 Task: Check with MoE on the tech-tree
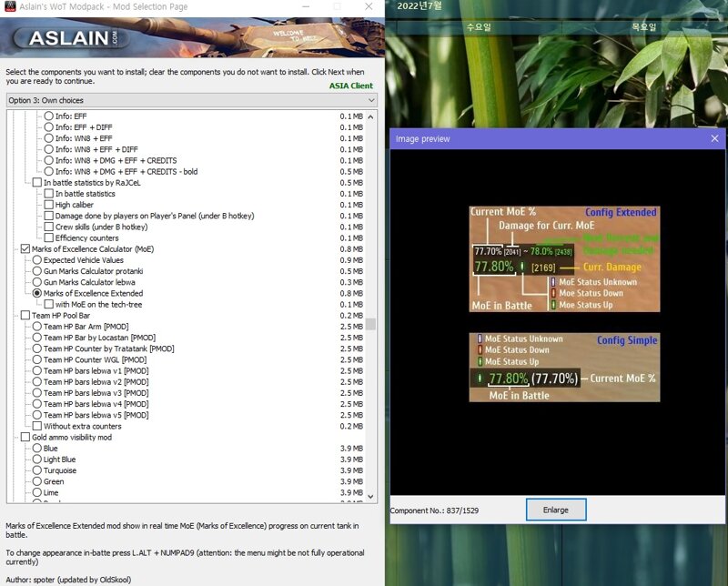tap(49, 305)
